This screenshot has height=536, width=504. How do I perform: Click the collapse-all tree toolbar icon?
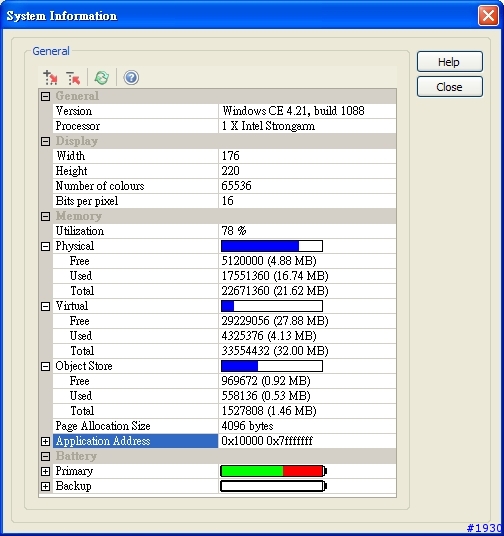[x=73, y=78]
